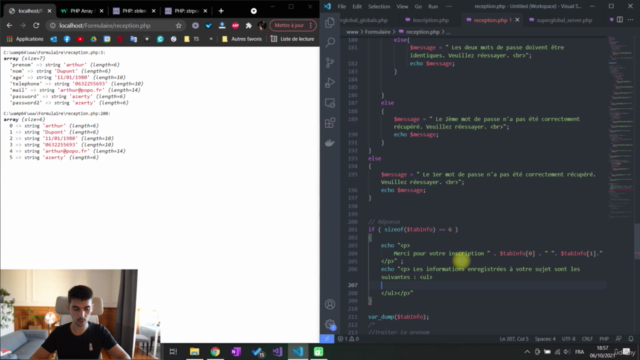Open the Chrome profile avatar
The image size is (640, 360).
coord(262,25)
